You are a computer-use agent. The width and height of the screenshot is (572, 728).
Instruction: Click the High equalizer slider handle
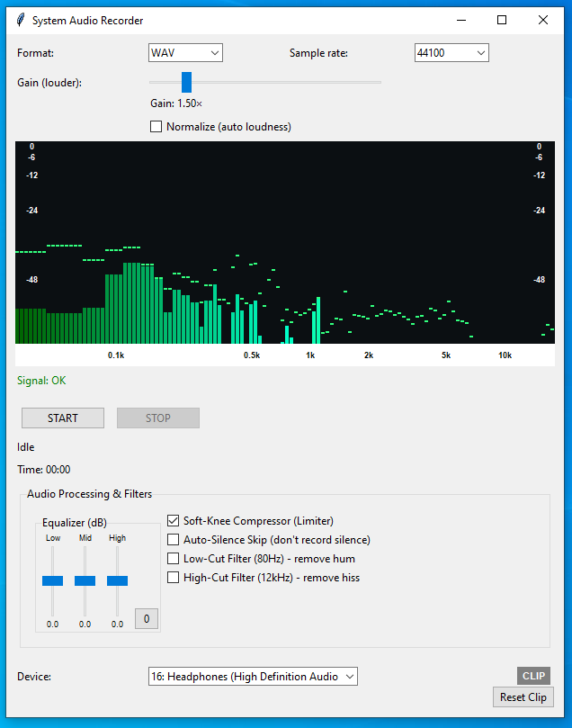118,581
